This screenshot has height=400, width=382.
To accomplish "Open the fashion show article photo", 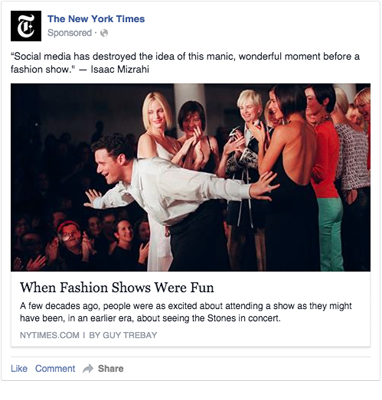I will 190,177.
